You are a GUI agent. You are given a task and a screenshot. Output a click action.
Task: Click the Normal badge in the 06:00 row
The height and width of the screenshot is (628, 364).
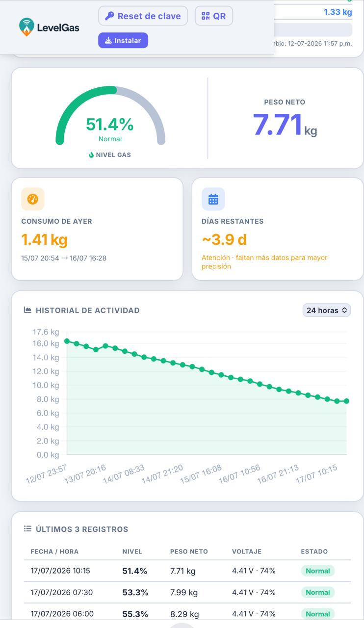318,614
